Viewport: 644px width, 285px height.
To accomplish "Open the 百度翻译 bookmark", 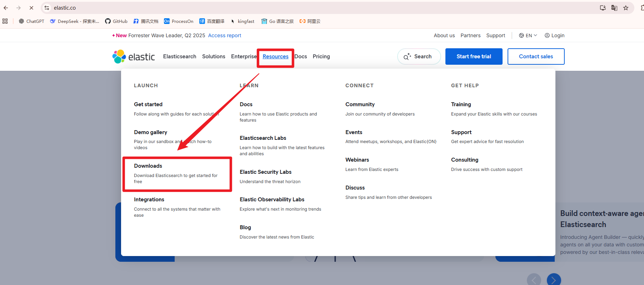I will point(212,21).
